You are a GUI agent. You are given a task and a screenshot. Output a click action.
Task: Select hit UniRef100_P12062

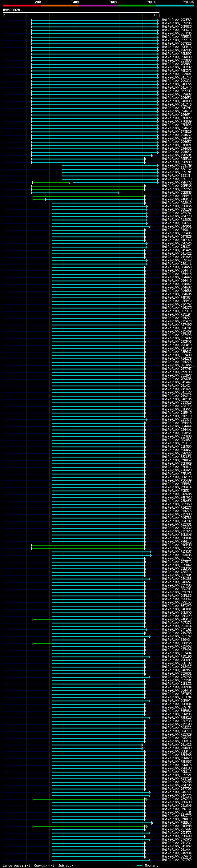click(177, 646)
